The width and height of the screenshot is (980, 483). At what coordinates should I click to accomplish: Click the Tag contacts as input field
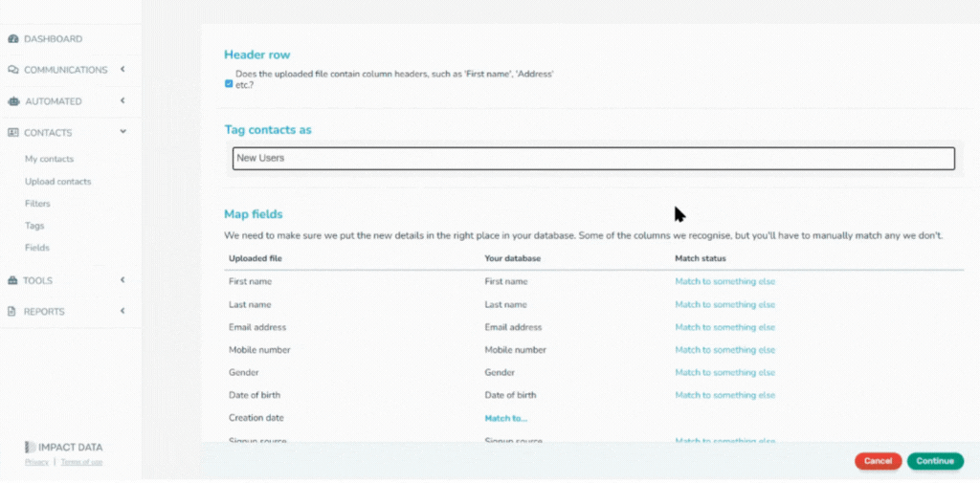tap(593, 158)
